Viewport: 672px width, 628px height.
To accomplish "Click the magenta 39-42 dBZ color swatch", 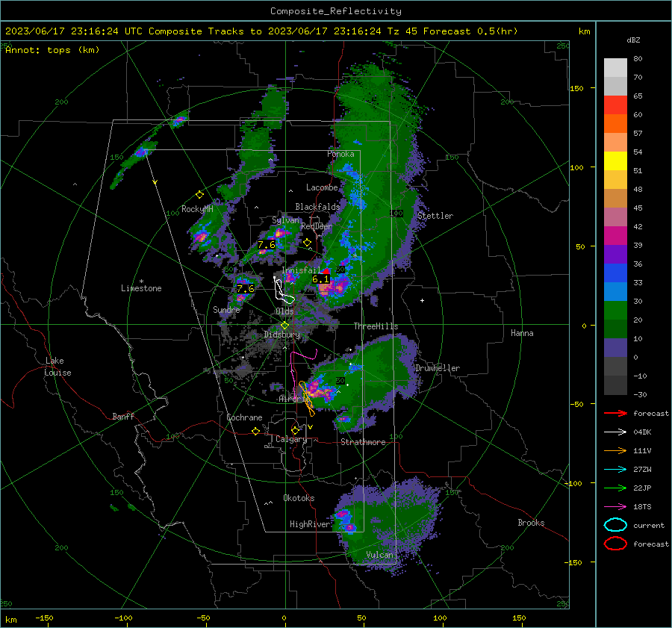I will 615,236.
